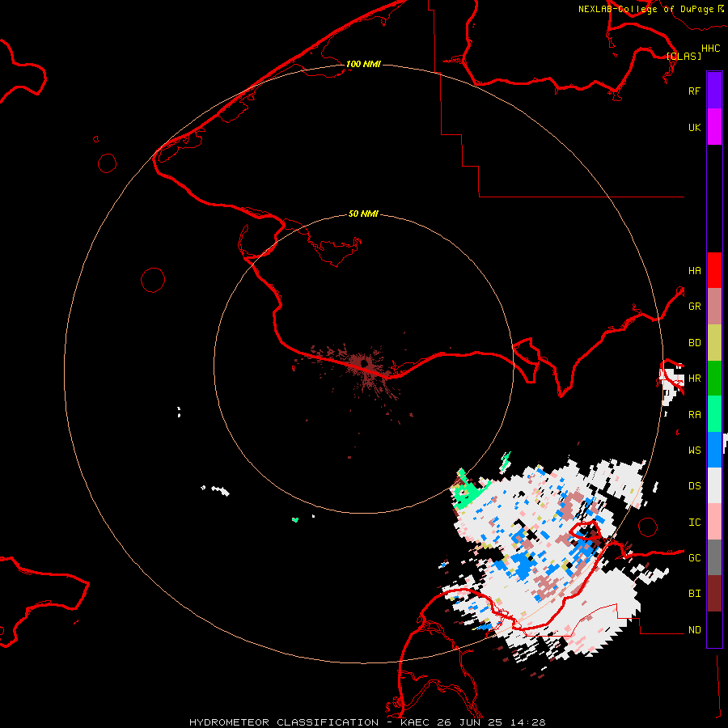Click the WS legend label
Viewport: 728px width, 728px height.
pos(694,450)
